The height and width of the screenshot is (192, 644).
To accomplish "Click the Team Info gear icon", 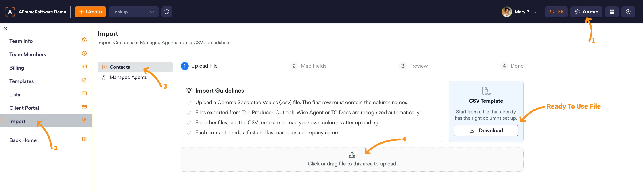I will coord(84,40).
